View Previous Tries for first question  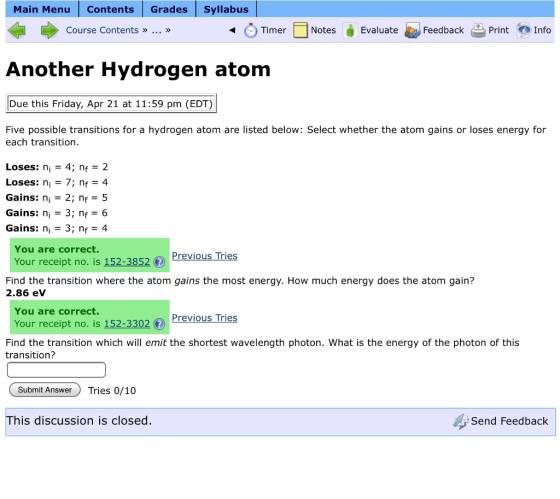[204, 256]
